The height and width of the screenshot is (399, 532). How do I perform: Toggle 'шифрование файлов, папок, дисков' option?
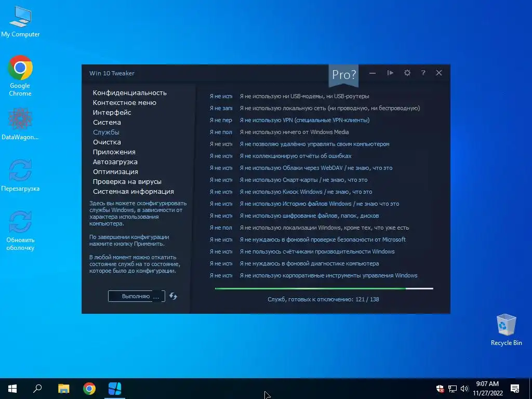309,216
